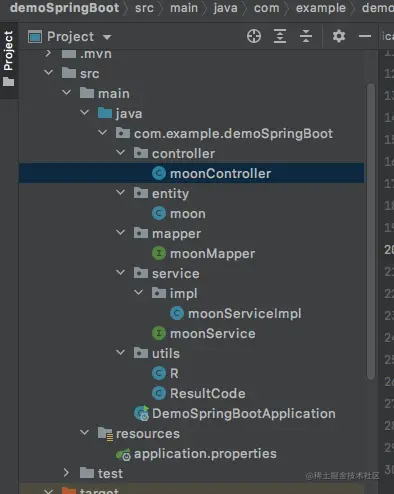Collapse the controller package chevron

pos(120,152)
